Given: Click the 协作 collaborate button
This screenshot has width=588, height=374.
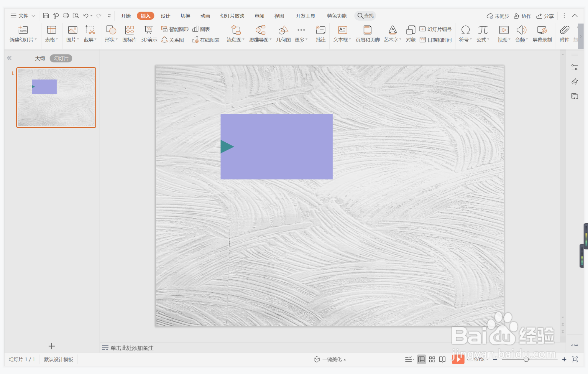Looking at the screenshot, I should coord(523,16).
